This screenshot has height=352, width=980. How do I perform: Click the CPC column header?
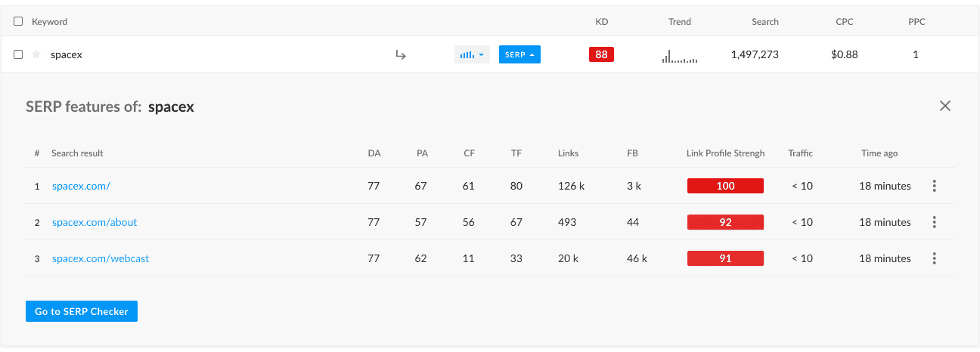coord(845,22)
